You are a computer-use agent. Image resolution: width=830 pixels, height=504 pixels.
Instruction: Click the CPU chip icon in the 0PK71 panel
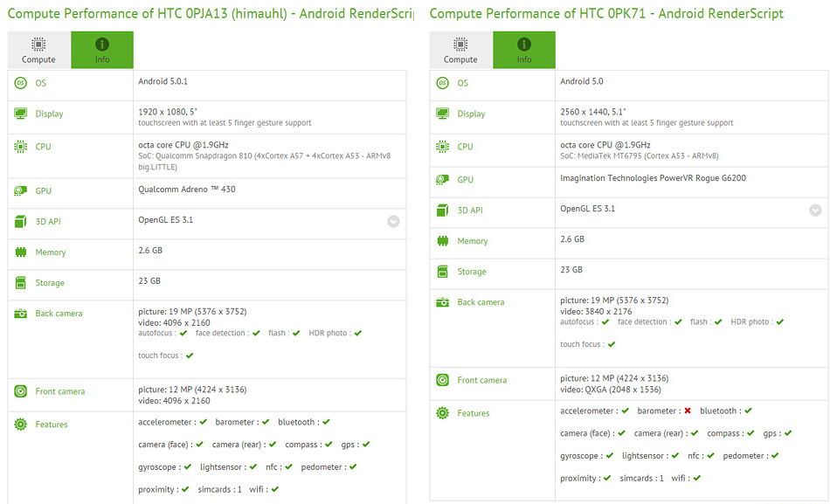pyautogui.click(x=443, y=147)
